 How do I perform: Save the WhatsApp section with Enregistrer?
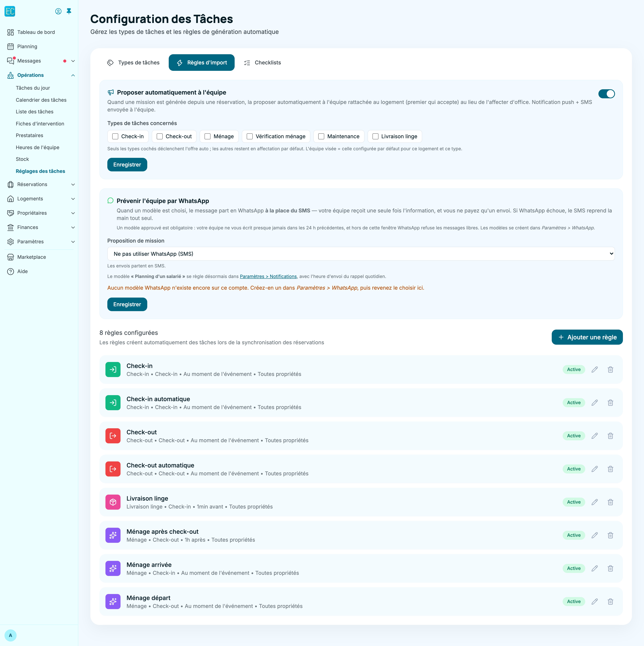click(x=127, y=304)
